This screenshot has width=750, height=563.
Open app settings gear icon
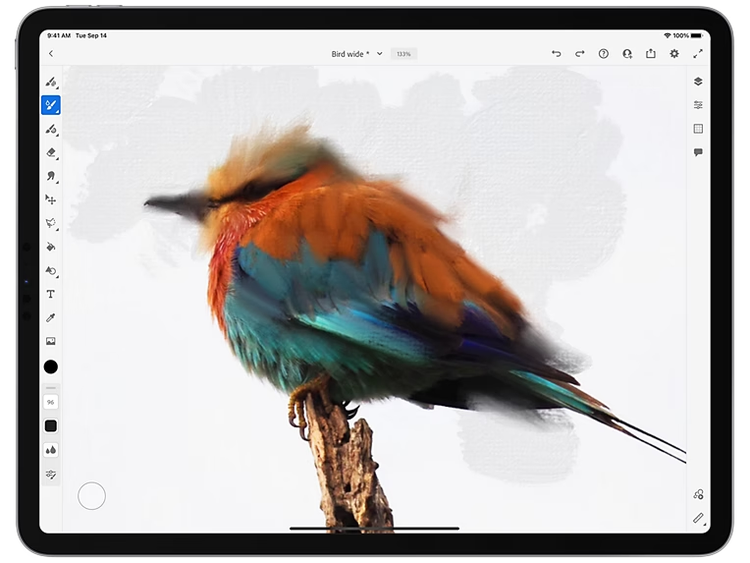click(674, 54)
